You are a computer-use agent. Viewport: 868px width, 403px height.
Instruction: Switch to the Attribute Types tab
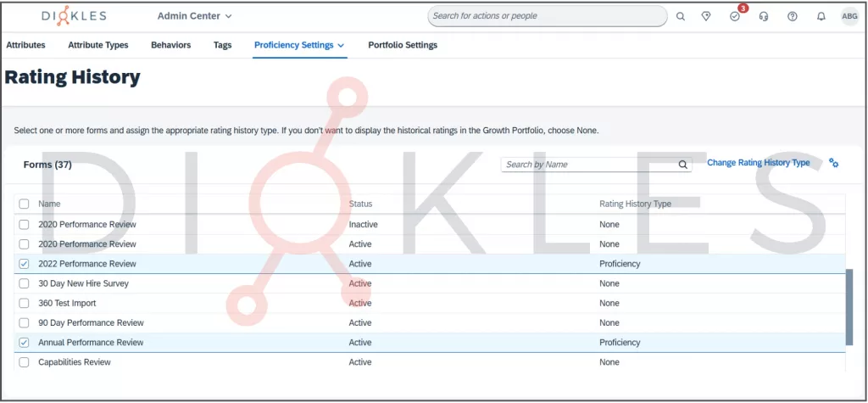coord(98,45)
